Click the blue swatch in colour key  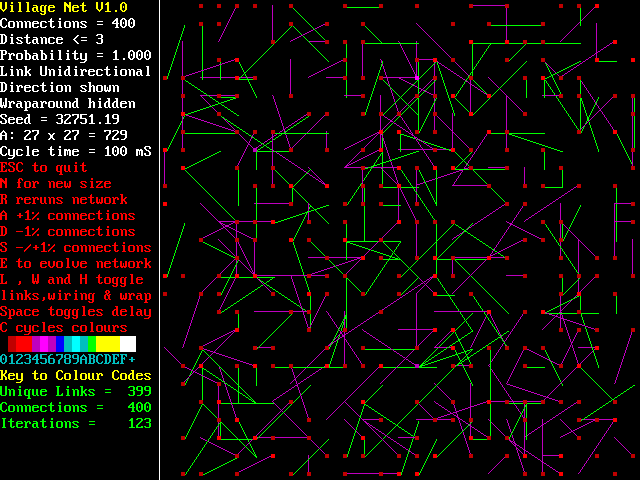(60, 344)
